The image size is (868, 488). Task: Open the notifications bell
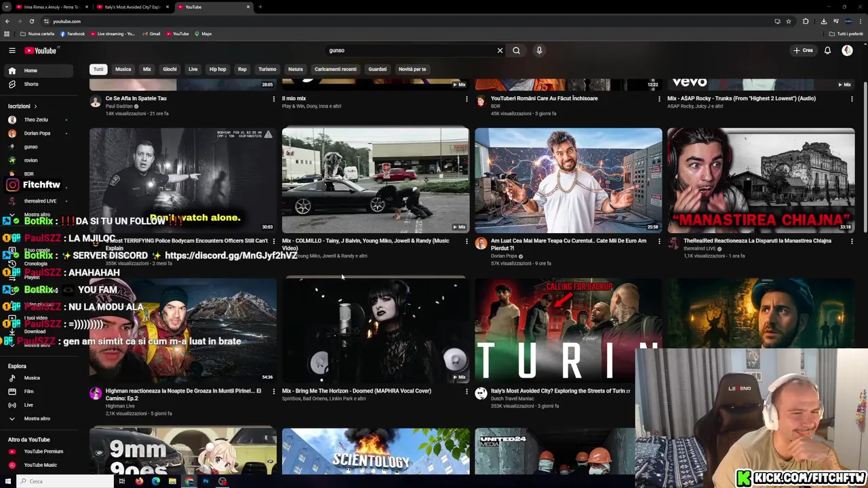[827, 50]
